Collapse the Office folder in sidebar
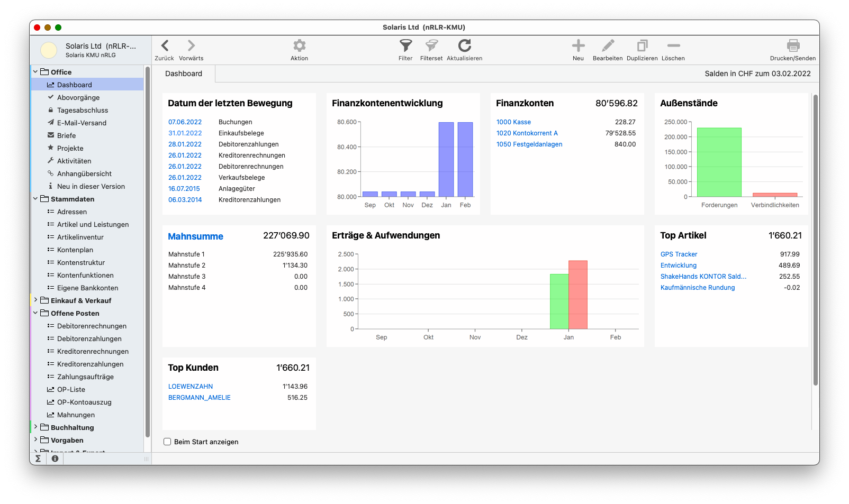Image resolution: width=849 pixels, height=504 pixels. click(35, 72)
